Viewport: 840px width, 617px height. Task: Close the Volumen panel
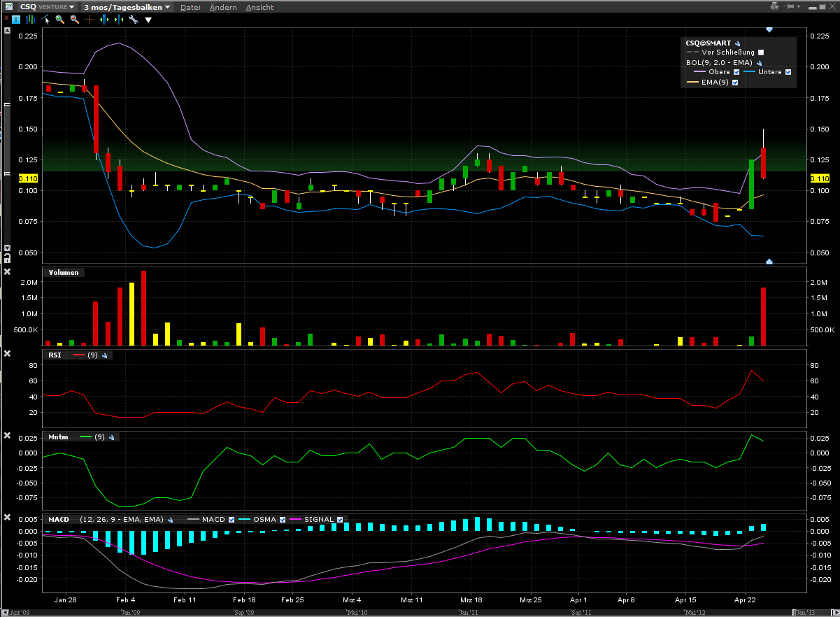pyautogui.click(x=8, y=272)
